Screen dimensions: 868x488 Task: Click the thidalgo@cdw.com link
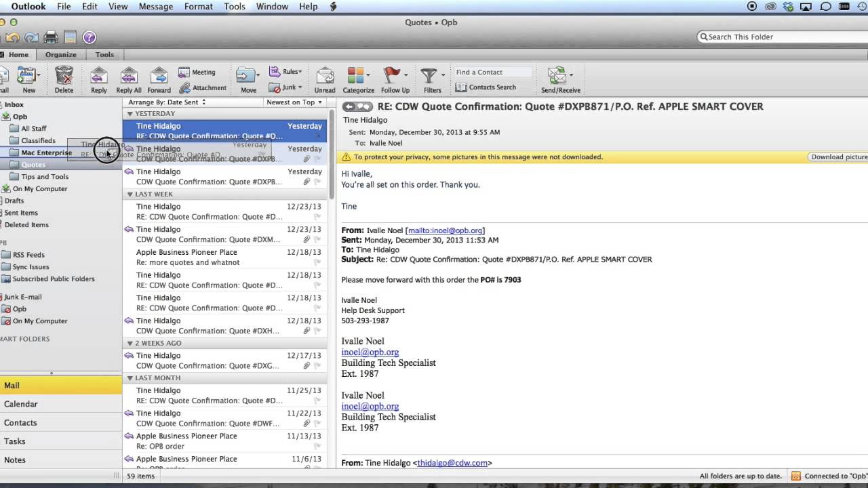(452, 463)
